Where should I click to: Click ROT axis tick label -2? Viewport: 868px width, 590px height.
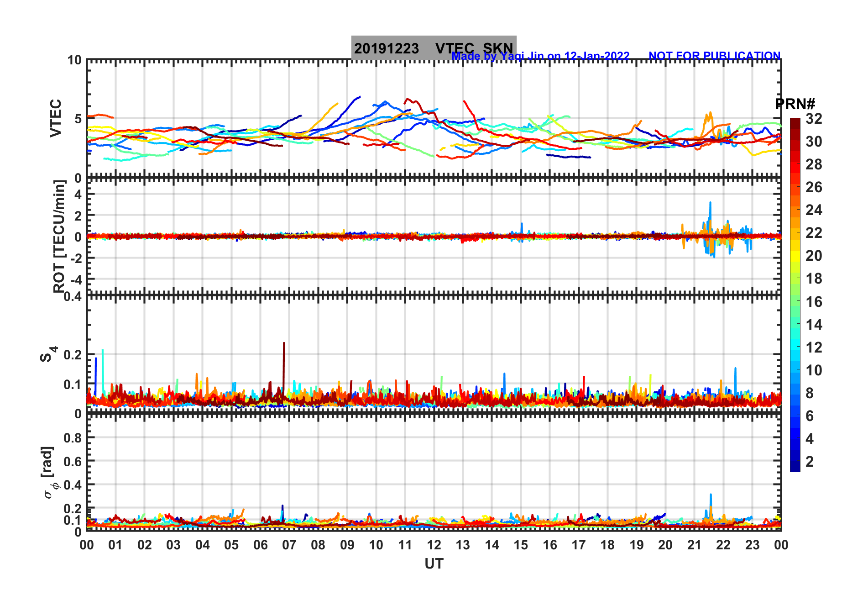click(77, 258)
